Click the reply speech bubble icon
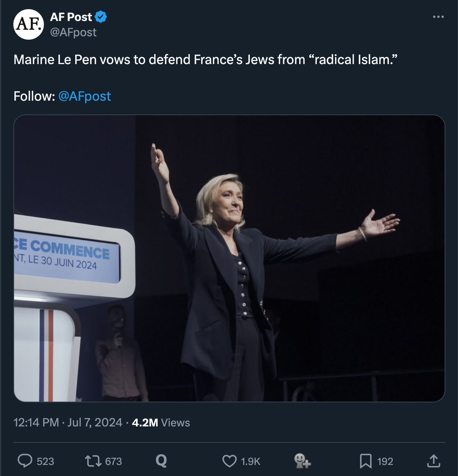 [x=25, y=461]
